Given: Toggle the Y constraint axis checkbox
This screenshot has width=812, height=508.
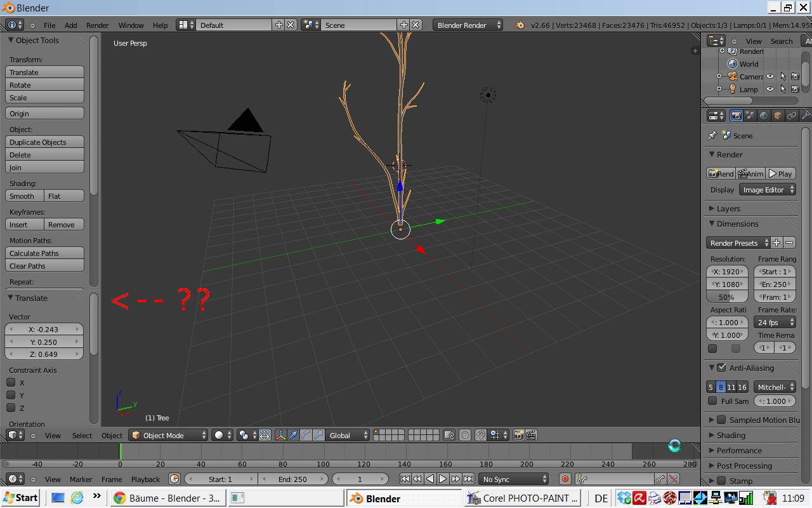Looking at the screenshot, I should (11, 395).
